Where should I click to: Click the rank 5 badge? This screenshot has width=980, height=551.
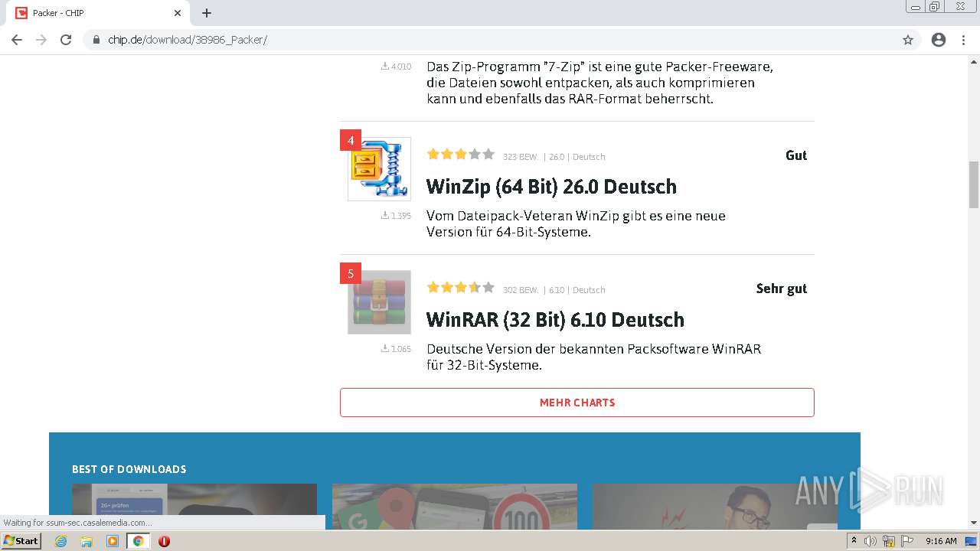(351, 273)
